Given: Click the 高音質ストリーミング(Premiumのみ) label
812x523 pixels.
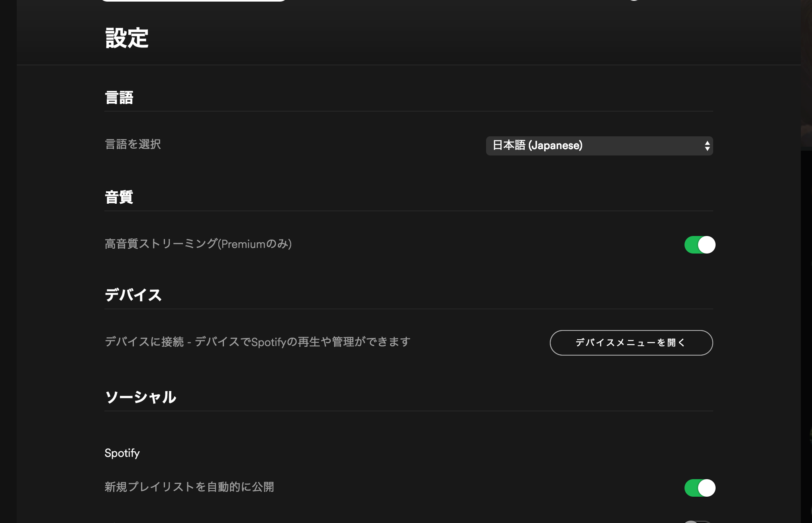Looking at the screenshot, I should point(198,244).
